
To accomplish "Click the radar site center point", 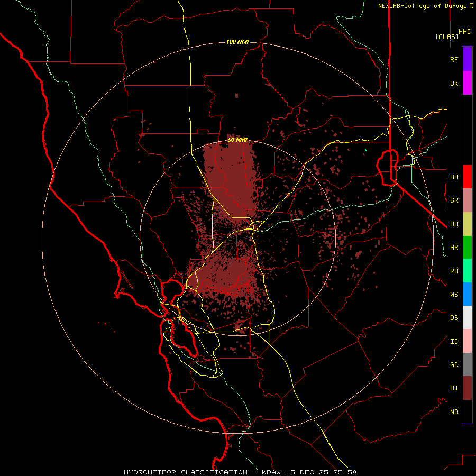I will coord(237,237).
